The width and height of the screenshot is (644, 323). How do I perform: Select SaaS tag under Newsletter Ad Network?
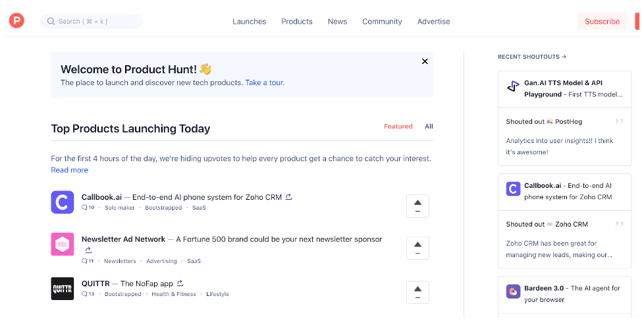194,261
